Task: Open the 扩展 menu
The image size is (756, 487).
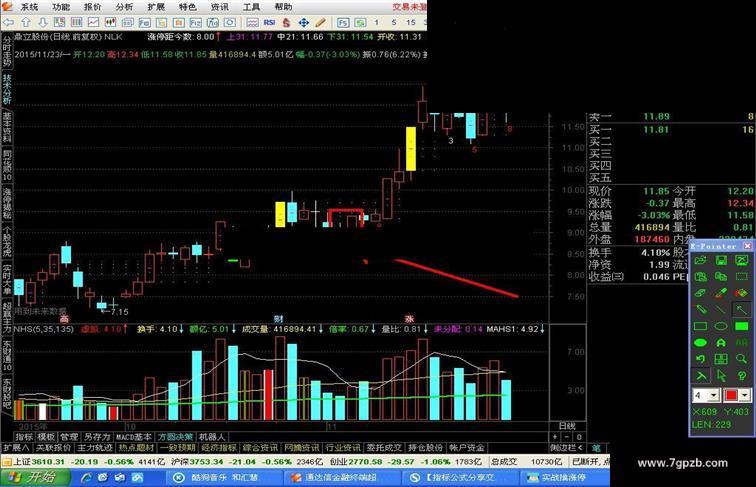Action: point(156,7)
